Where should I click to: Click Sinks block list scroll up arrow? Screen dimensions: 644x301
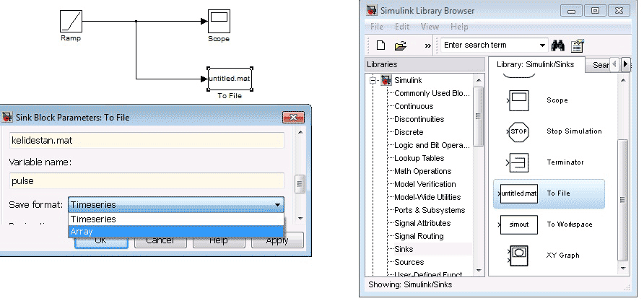623,81
